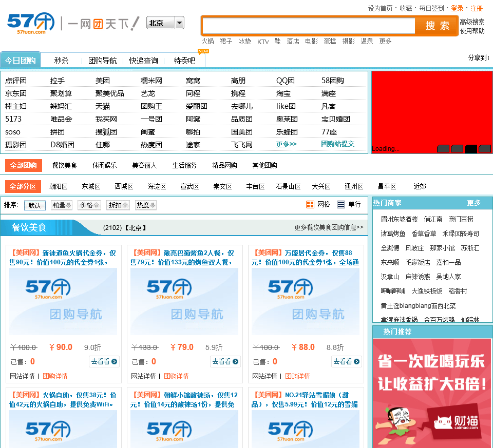Click 更多 in 热门商家 panel header
493x448 pixels.
tap(474, 203)
